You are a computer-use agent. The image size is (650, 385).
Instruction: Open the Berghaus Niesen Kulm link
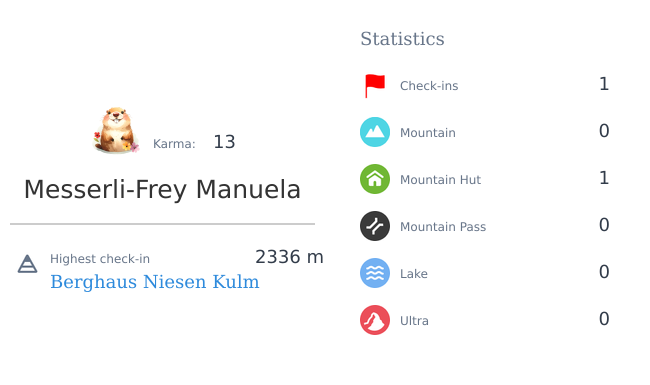(155, 282)
